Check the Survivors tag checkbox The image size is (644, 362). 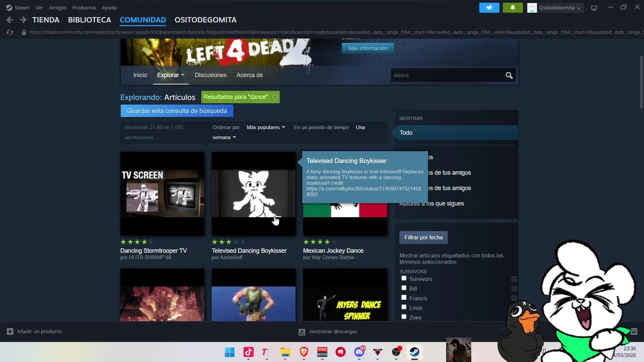pos(404,278)
